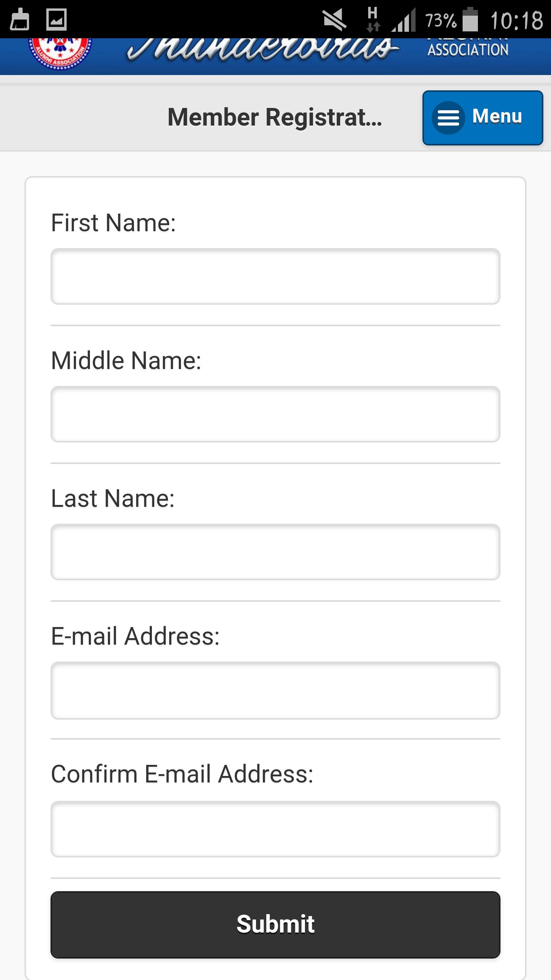Select the Middle Name input box

tap(275, 414)
